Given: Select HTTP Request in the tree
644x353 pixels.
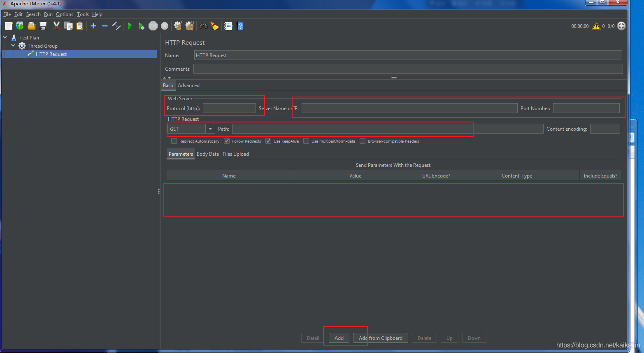Looking at the screenshot, I should tap(51, 54).
